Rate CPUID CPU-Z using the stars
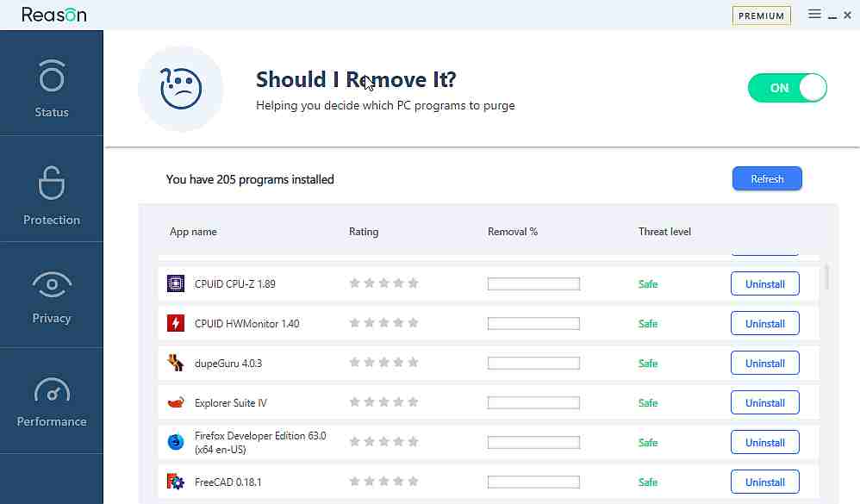The height and width of the screenshot is (504, 860). [x=384, y=283]
